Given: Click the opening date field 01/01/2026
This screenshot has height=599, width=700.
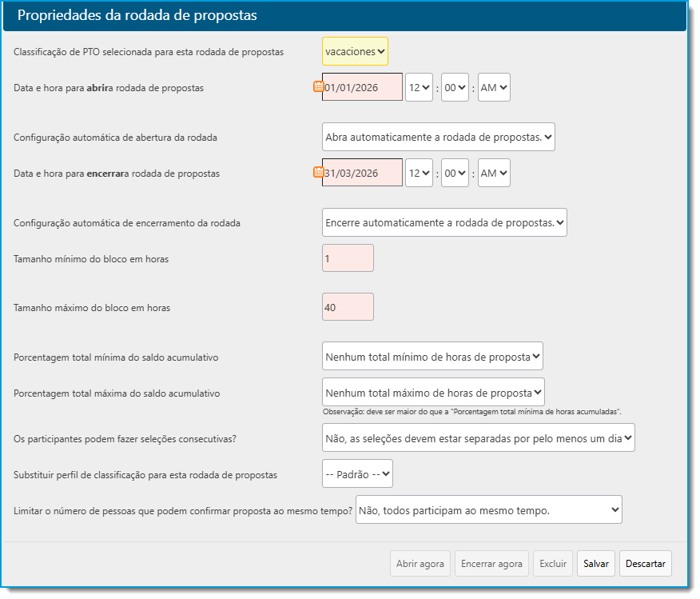Looking at the screenshot, I should point(362,87).
